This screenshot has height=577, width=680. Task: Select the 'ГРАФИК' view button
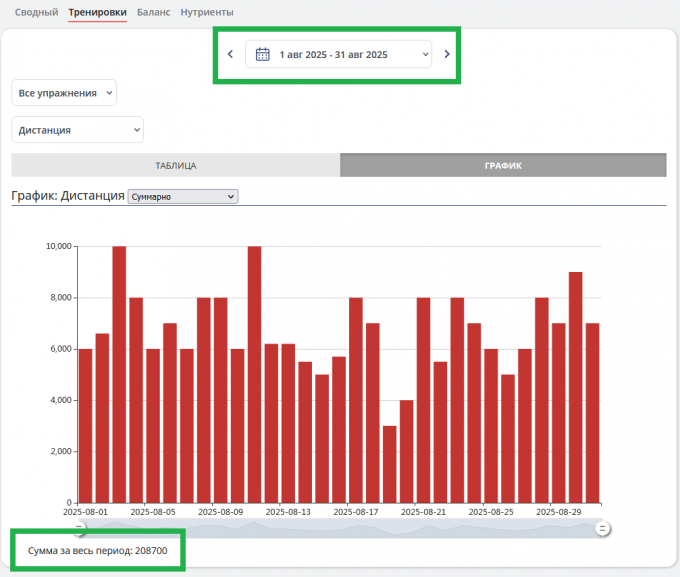(503, 165)
